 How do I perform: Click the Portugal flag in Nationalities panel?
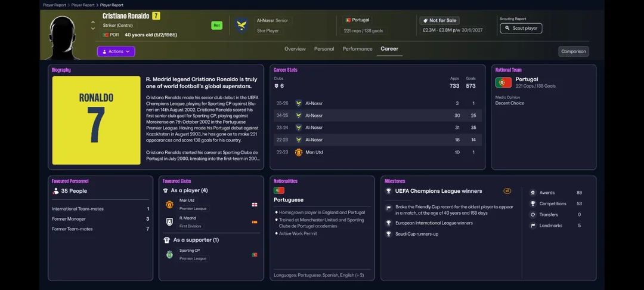point(279,190)
